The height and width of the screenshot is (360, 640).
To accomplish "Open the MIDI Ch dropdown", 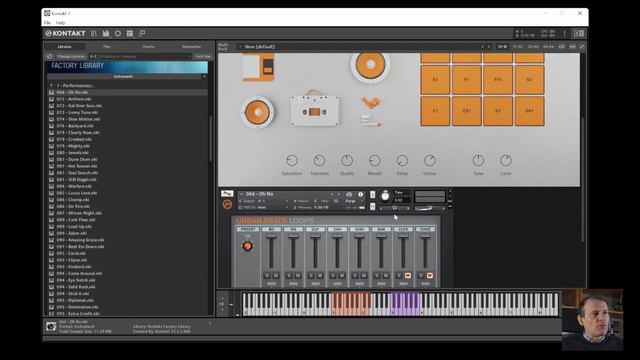I will 263,207.
